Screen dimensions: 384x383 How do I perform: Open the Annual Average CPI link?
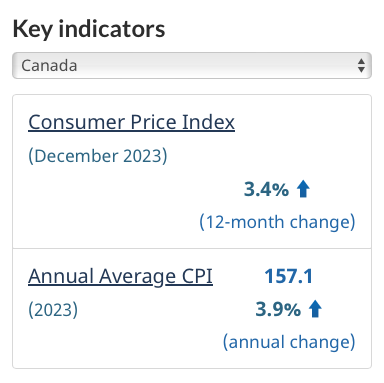[120, 276]
